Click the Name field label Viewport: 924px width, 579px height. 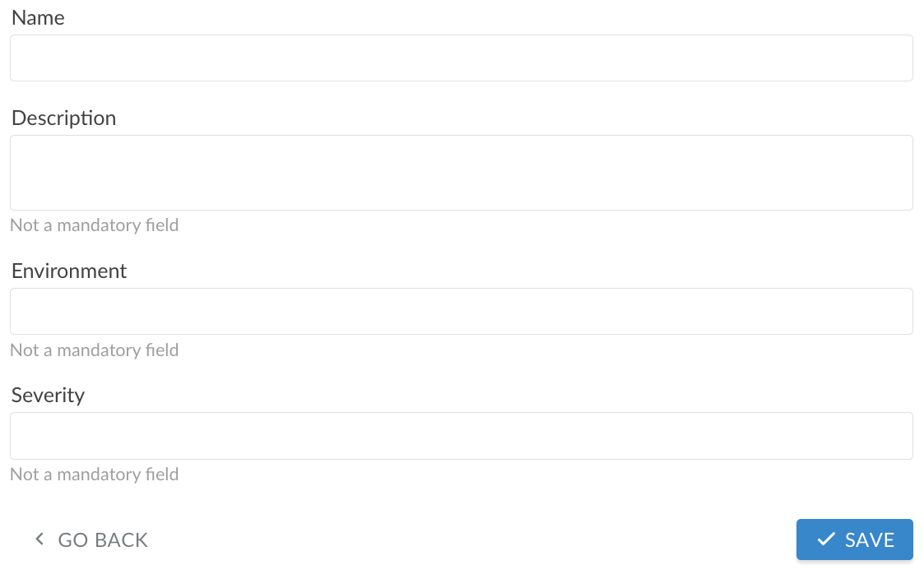[38, 18]
